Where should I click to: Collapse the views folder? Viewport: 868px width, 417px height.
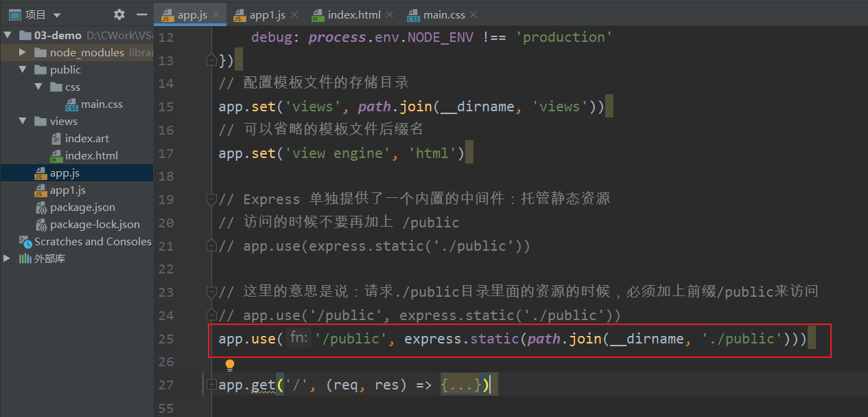pos(23,121)
